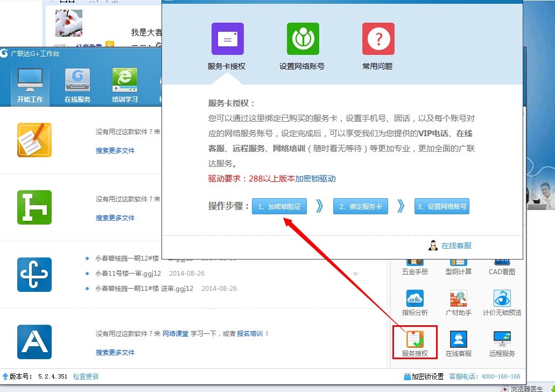Open 型钢计算 tool
Image resolution: width=555 pixels, height=392 pixels.
tap(458, 268)
